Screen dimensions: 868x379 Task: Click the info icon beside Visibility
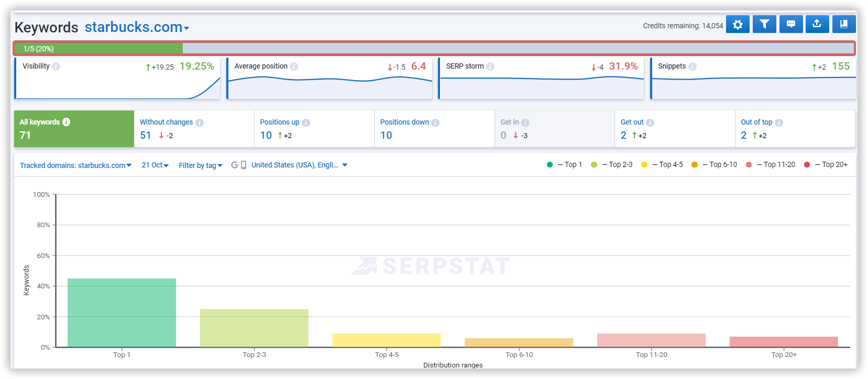coord(56,66)
